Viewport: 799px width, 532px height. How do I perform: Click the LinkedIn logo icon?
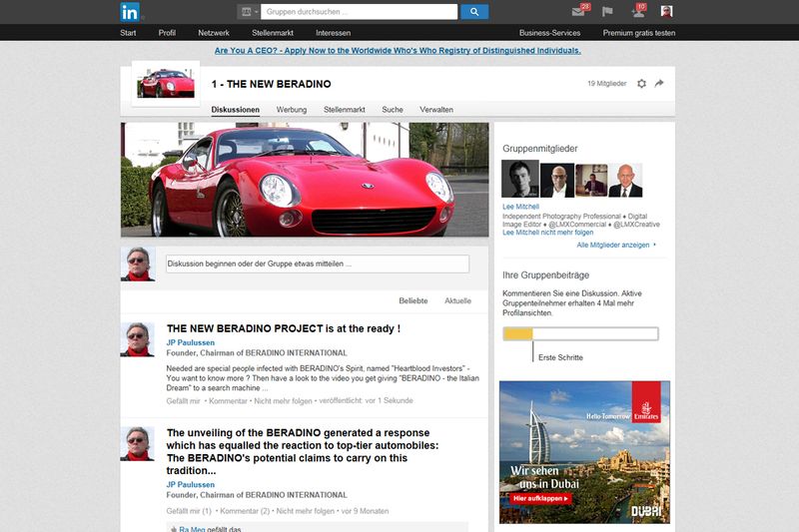pyautogui.click(x=130, y=12)
